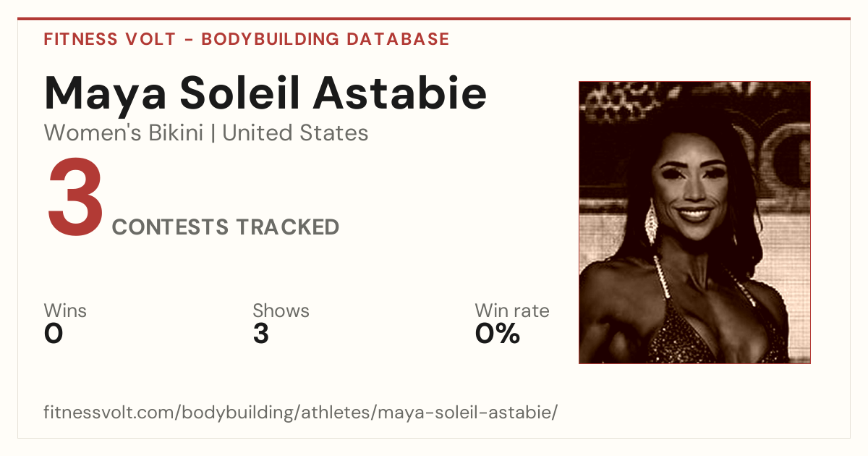
Task: Click the Shows value of 3
Action: coord(261,334)
